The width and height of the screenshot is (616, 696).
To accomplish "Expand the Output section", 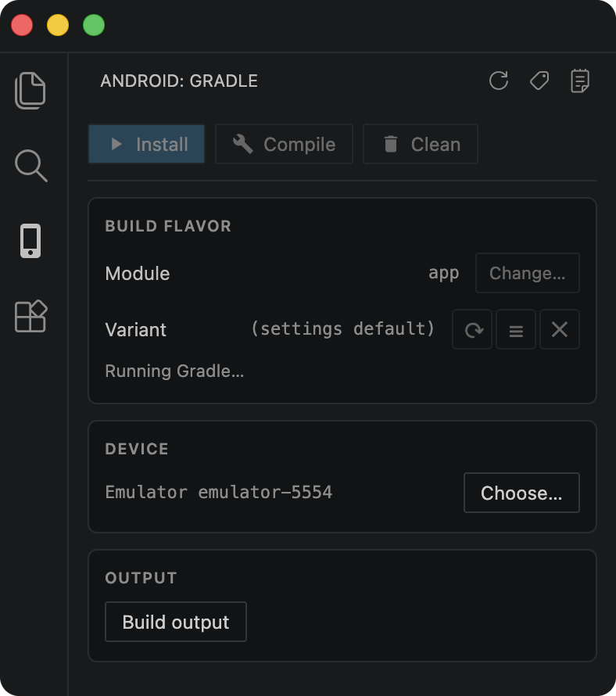I will click(141, 578).
